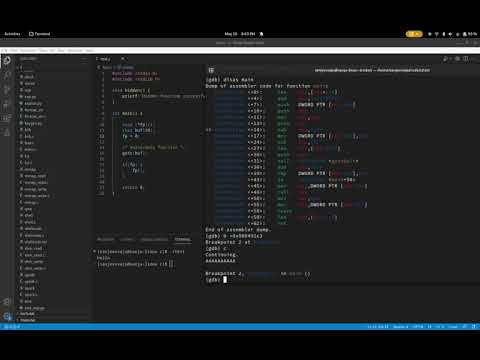The width and height of the screenshot is (480, 360).
Task: Open the Source Control view
Action: pos(7,89)
